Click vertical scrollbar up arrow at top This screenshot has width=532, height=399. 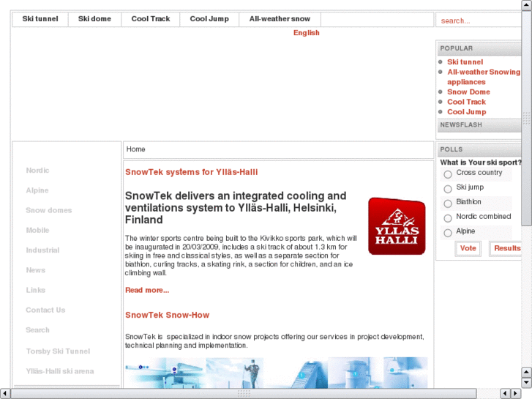point(527,5)
